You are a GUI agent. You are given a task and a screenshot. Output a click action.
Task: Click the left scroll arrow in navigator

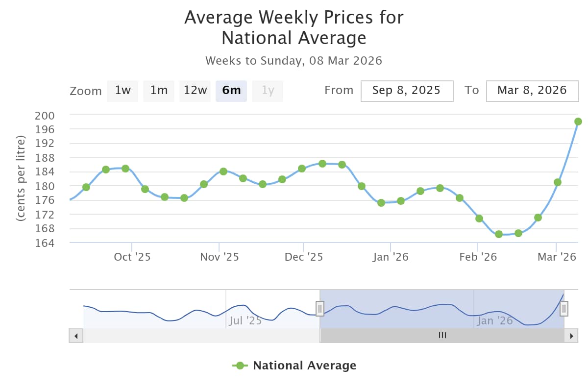click(x=76, y=336)
